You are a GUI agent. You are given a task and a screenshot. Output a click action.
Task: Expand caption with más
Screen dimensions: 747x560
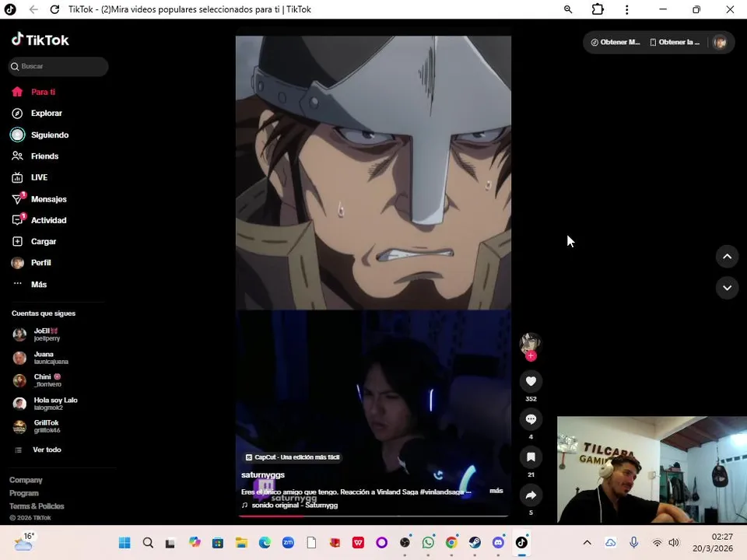tap(496, 491)
